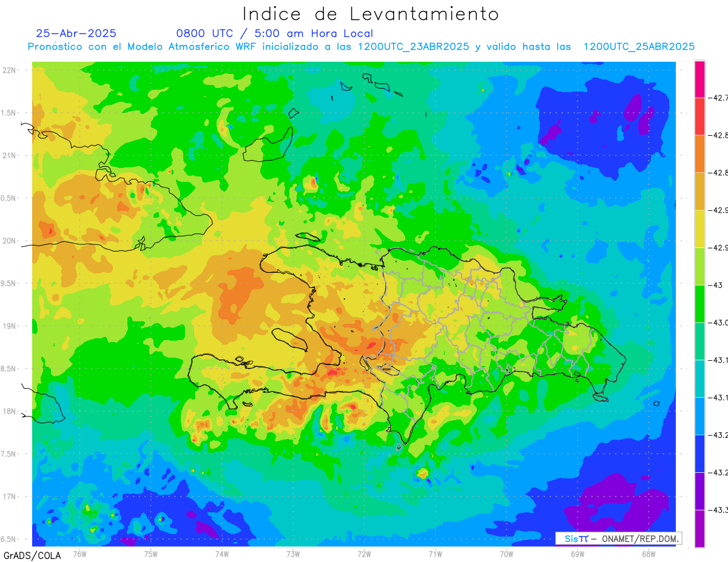Choose the yellow-green legend segment
The height and width of the screenshot is (562, 728).
pyautogui.click(x=699, y=266)
